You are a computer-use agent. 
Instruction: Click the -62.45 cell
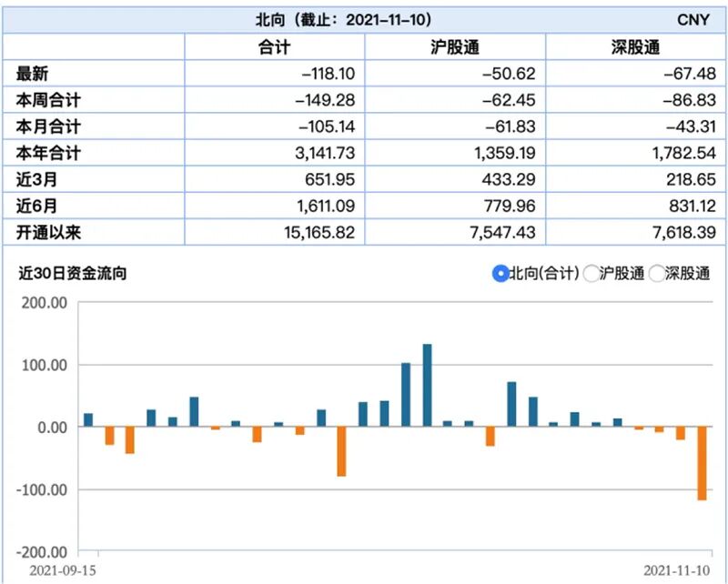509,100
